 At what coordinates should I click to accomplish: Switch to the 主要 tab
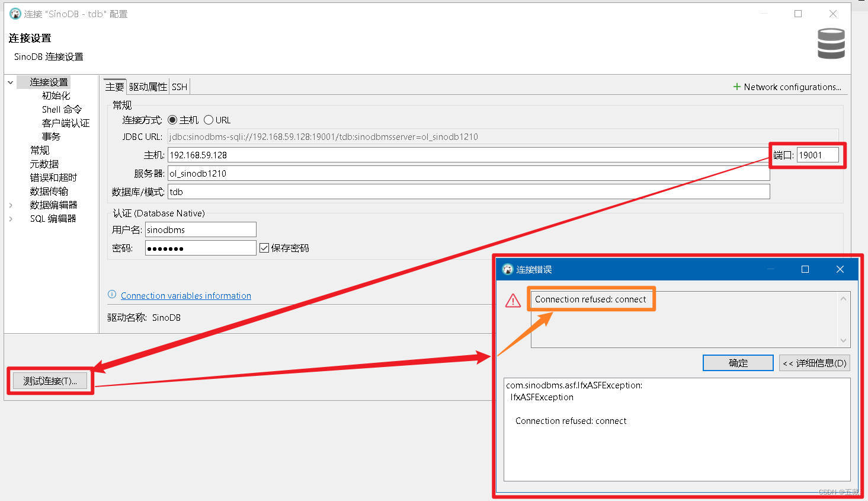pos(115,87)
